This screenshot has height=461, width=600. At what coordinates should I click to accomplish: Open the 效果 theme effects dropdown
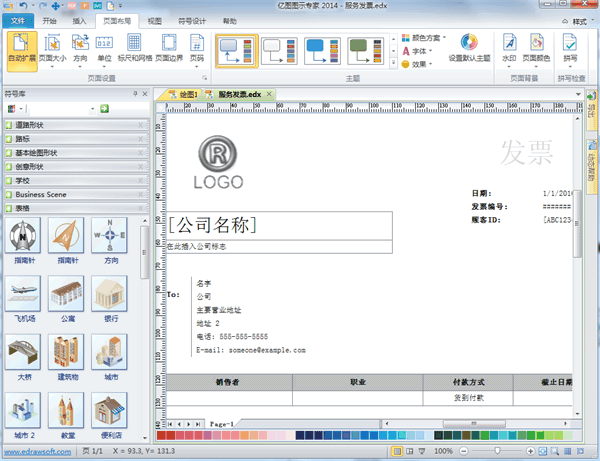[x=417, y=64]
